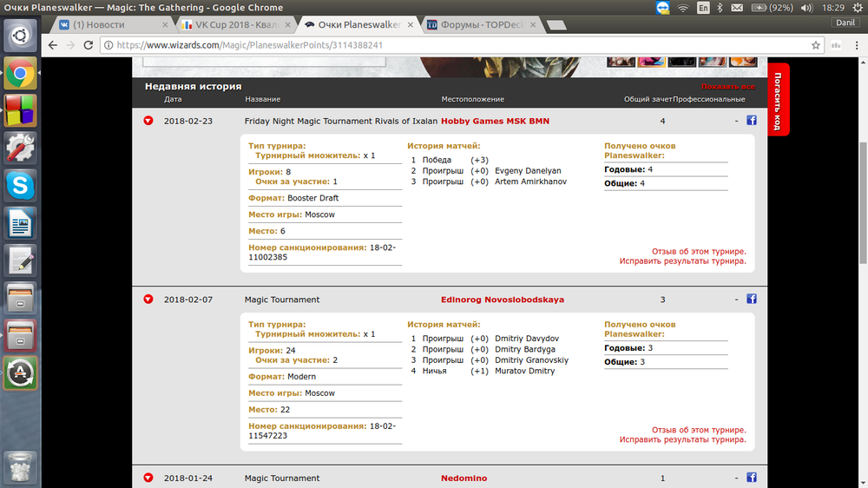Bookmark this page with the star icon

pyautogui.click(x=816, y=44)
